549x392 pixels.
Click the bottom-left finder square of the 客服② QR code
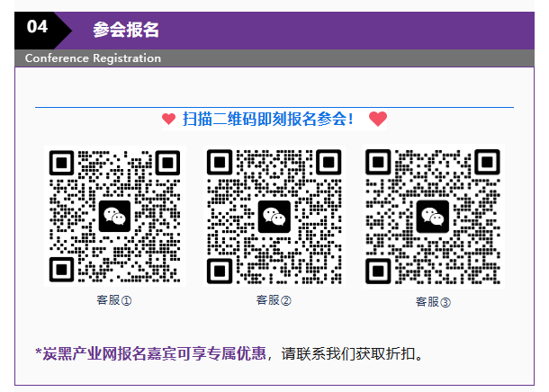(220, 270)
